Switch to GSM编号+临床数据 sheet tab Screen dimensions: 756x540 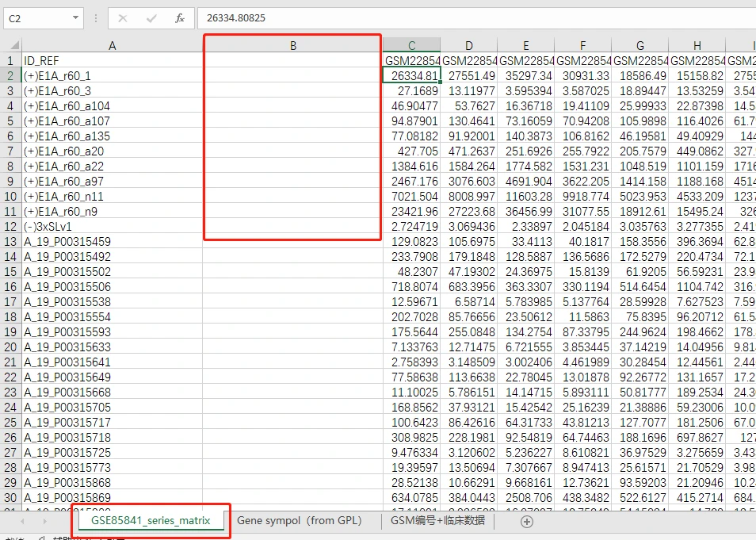437,521
